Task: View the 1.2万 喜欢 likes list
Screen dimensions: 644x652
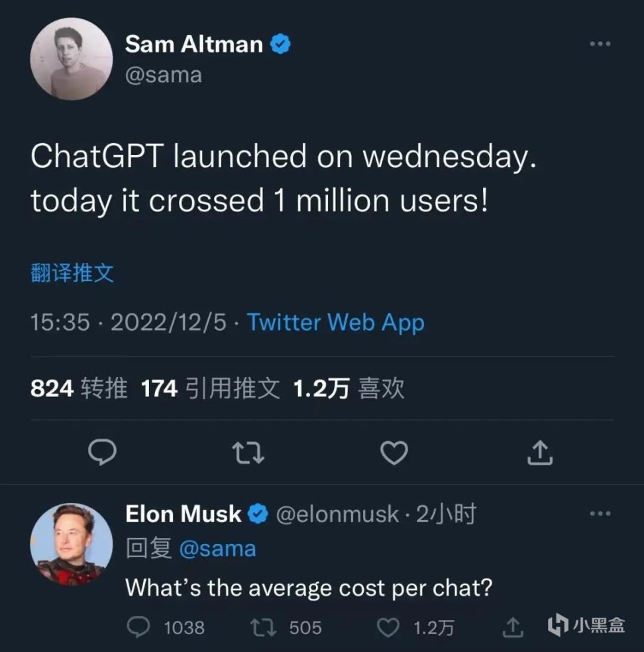Action: pyautogui.click(x=349, y=389)
